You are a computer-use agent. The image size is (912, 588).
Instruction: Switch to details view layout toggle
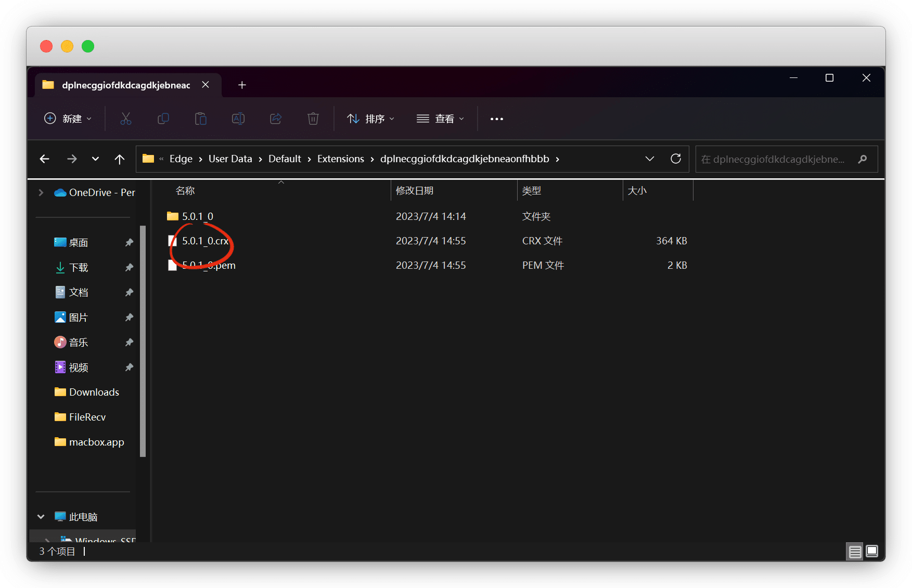click(855, 552)
